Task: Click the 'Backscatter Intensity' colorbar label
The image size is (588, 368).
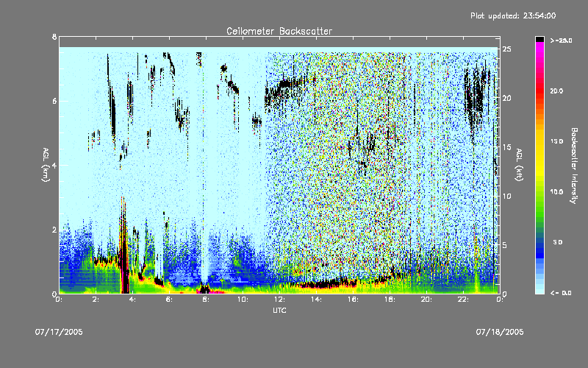Action: coord(574,166)
